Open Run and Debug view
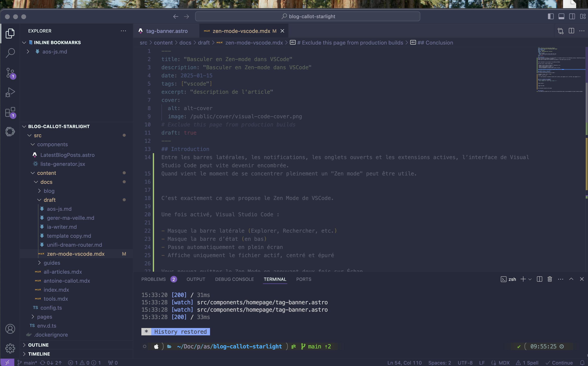The image size is (588, 366). [10, 92]
